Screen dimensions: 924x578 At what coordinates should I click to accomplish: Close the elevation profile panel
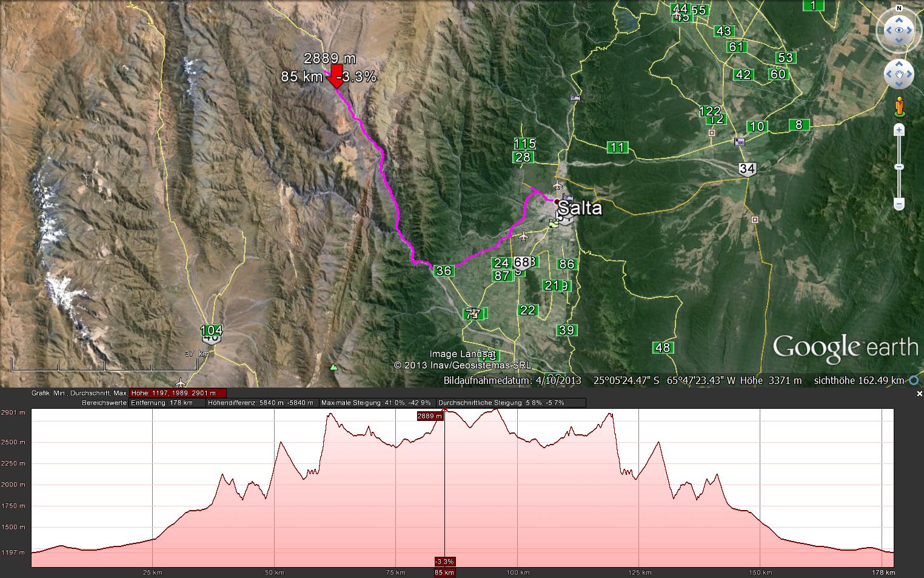click(x=919, y=394)
